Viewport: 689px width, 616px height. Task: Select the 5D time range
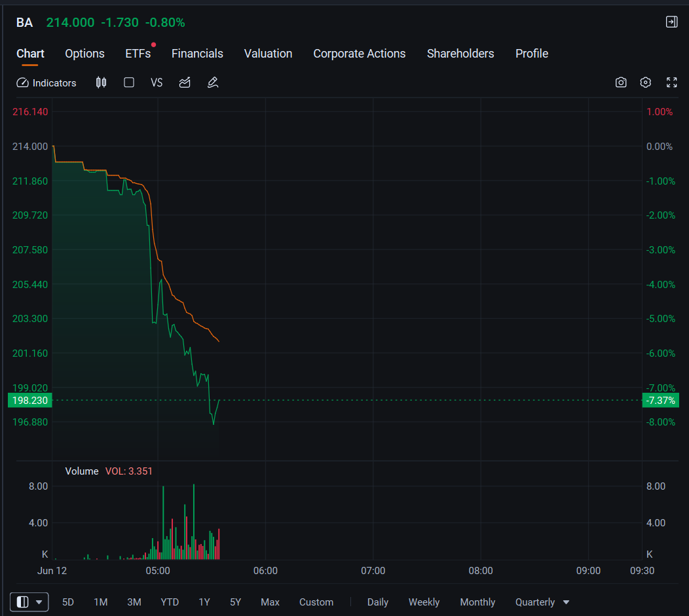click(68, 602)
